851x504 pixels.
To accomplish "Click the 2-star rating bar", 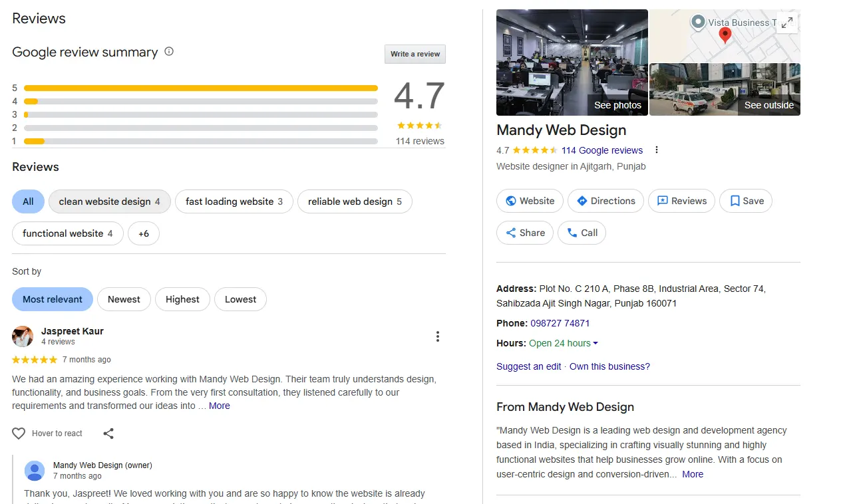I will [x=201, y=128].
